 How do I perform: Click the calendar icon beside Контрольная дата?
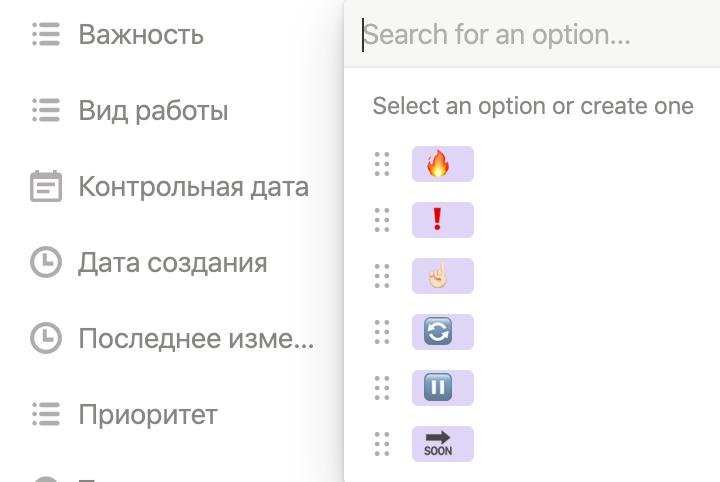(46, 187)
